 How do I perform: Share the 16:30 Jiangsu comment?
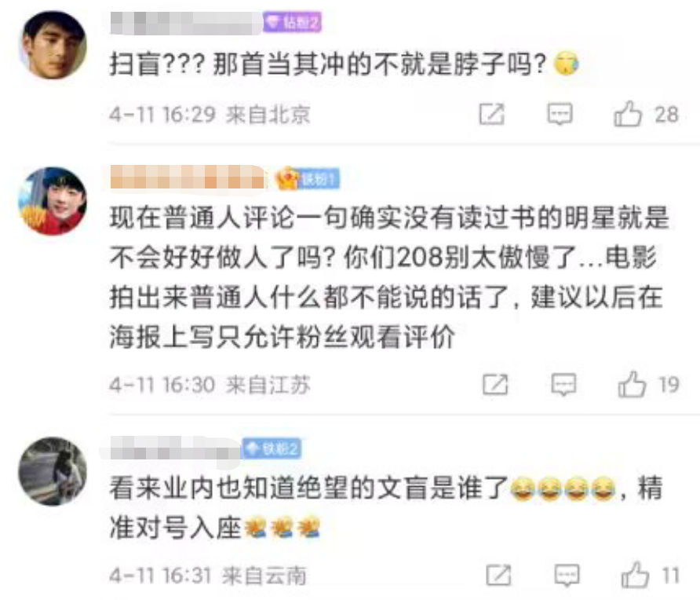click(495, 384)
